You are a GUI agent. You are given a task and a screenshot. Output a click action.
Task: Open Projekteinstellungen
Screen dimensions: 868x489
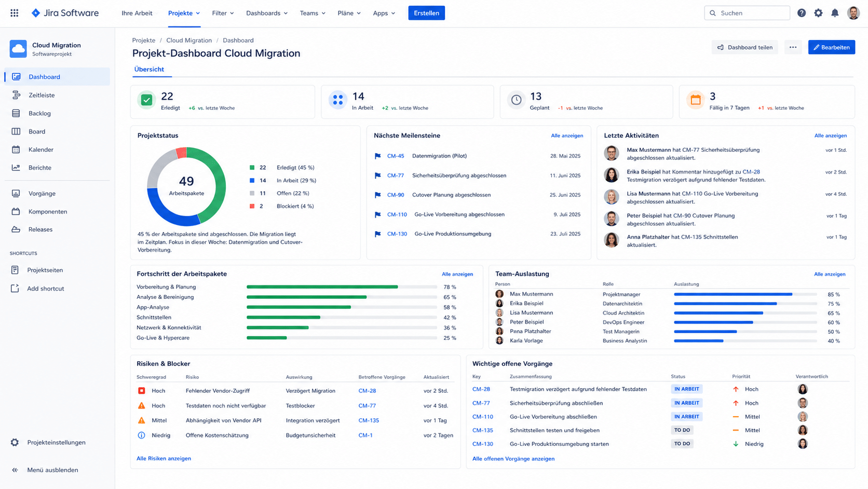click(57, 442)
